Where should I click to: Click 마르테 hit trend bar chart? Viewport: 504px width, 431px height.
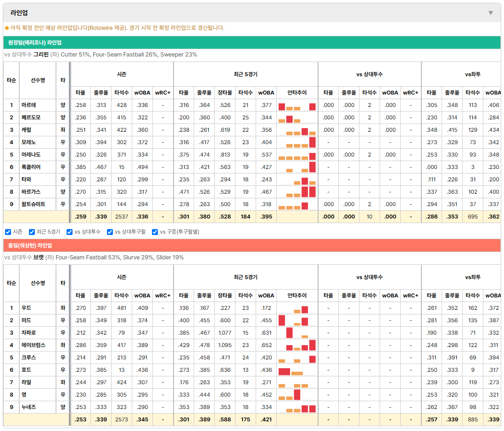pos(297,106)
